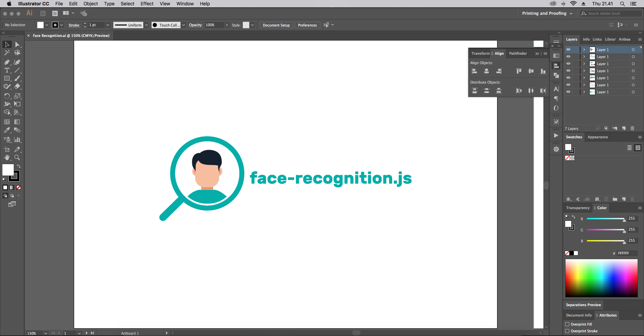Choose the Artboard tool
Image resolution: width=644 pixels, height=336 pixels.
point(7,149)
